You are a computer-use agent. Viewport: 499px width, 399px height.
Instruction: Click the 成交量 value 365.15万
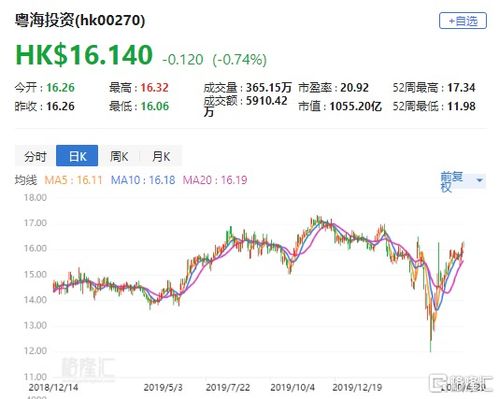coord(269,88)
